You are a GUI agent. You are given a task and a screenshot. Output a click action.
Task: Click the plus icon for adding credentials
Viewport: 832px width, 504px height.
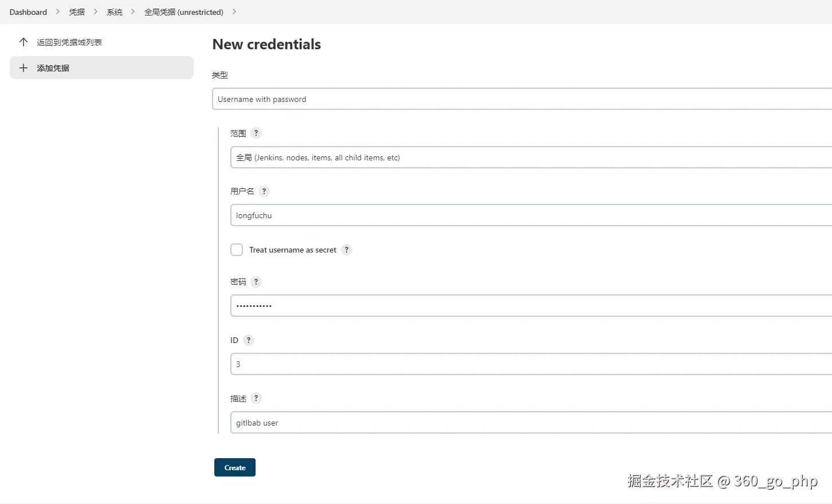(23, 68)
